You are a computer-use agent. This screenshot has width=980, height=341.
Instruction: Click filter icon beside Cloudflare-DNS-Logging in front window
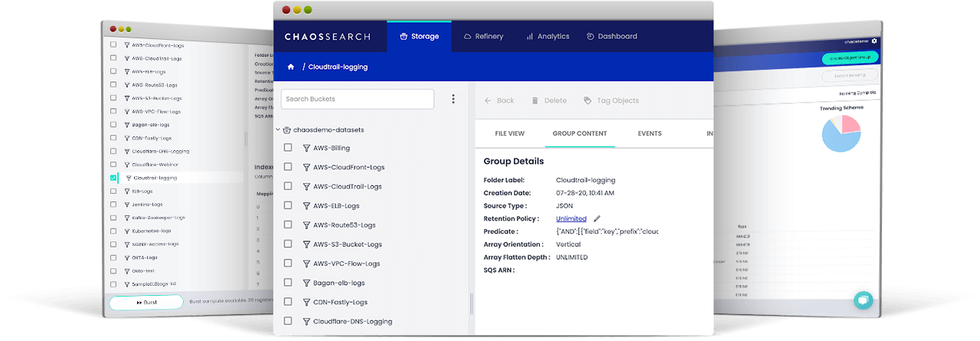click(x=307, y=321)
